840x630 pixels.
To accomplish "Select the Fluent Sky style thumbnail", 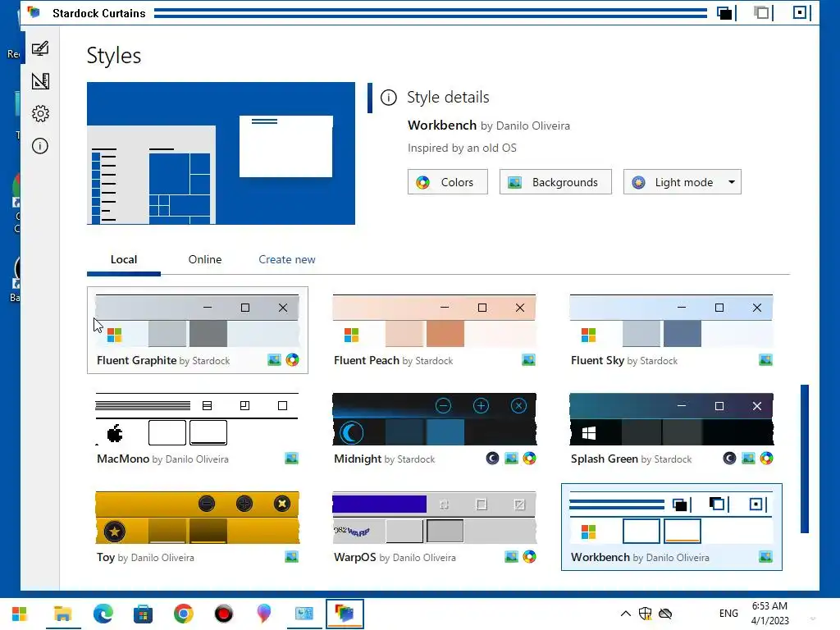I will point(671,321).
